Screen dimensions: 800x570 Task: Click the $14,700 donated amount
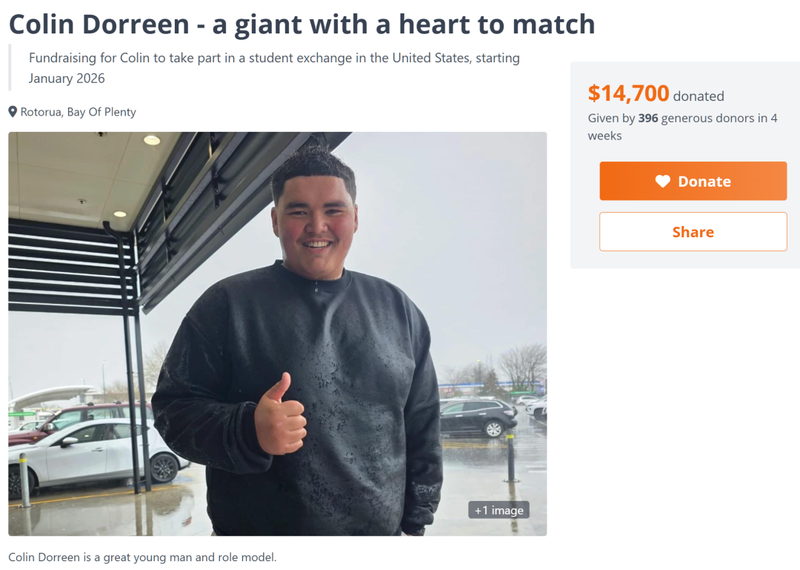point(628,93)
